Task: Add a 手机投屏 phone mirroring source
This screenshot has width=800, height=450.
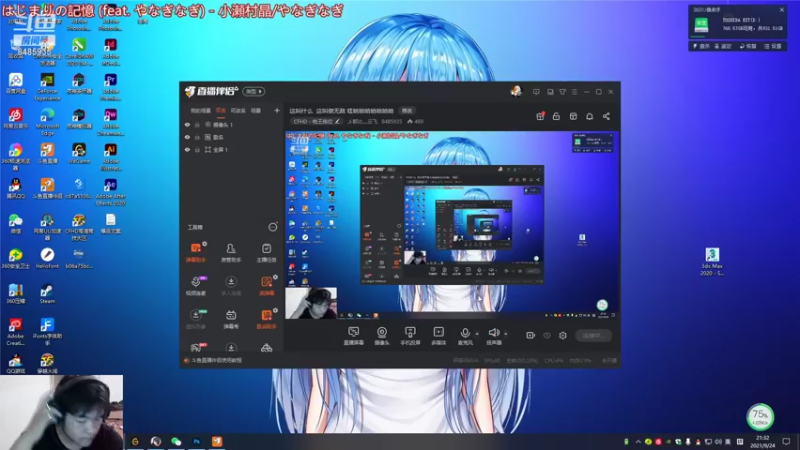Action: tap(410, 336)
